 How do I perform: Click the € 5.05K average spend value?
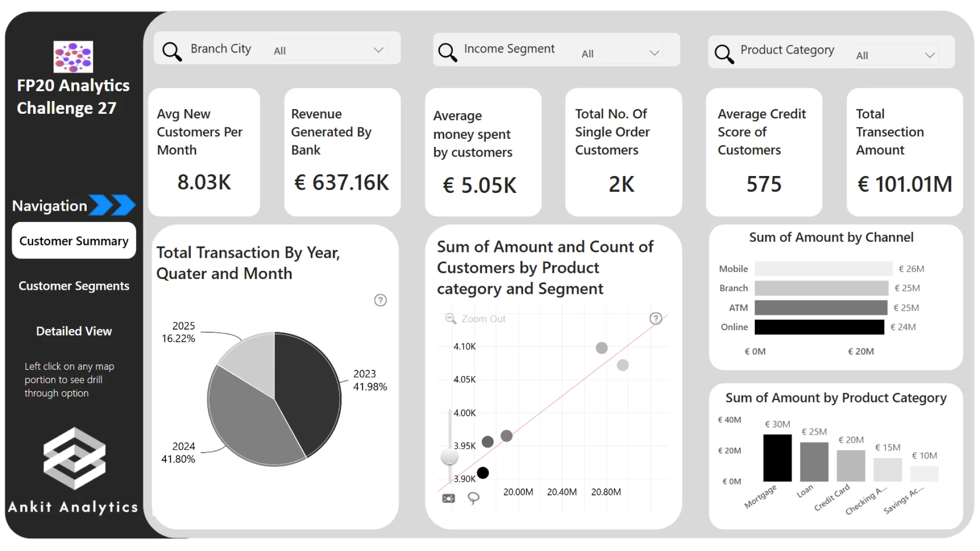coord(480,185)
